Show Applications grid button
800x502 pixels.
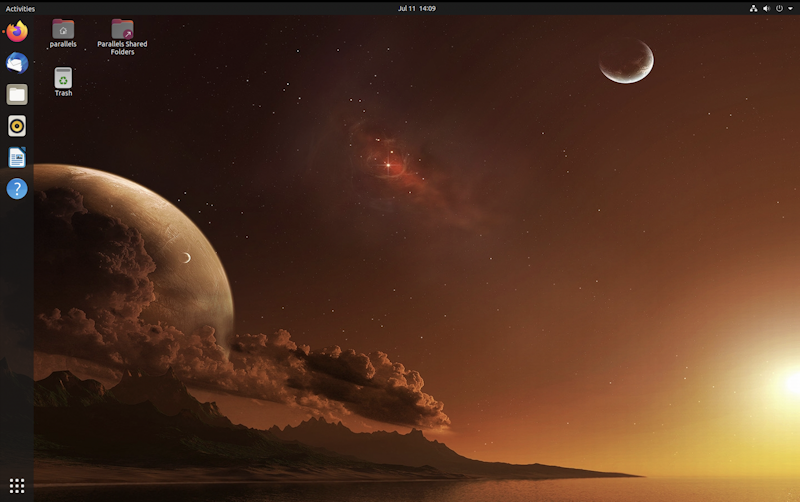coord(17,486)
